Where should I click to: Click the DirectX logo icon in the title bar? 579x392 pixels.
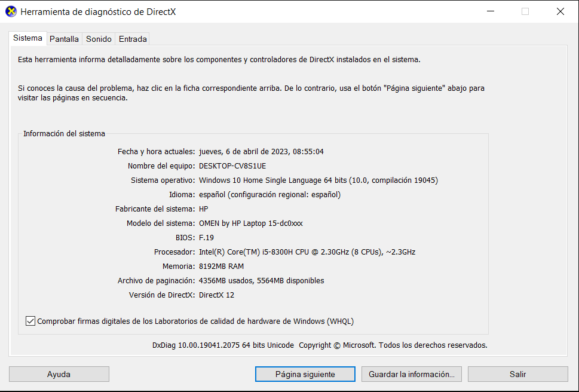[x=11, y=11]
